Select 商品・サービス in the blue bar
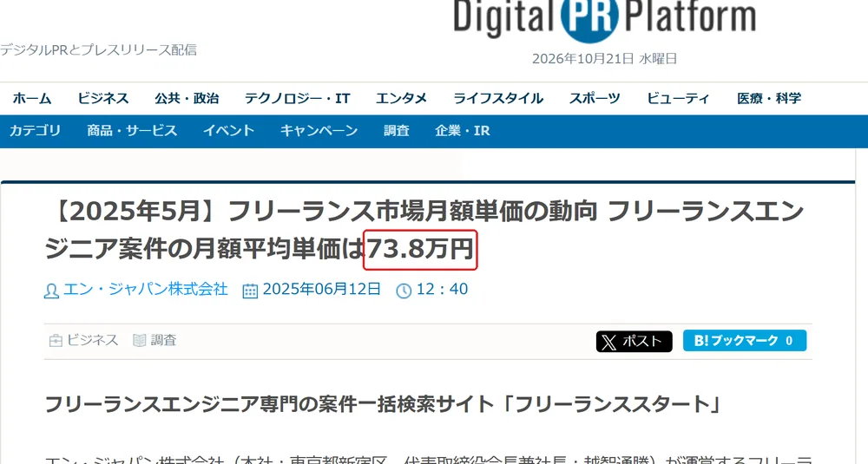 (132, 130)
